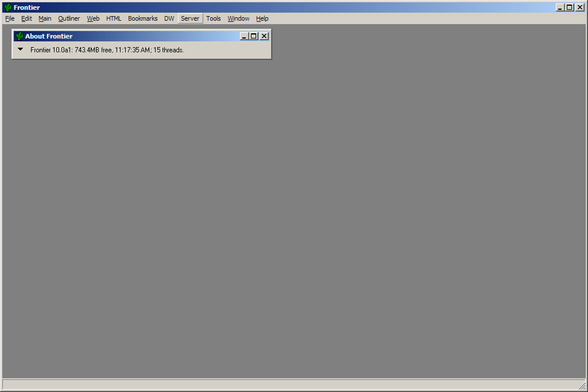This screenshot has height=392, width=588.
Task: Click the Frontier cactus icon in main title bar
Action: [x=7, y=7]
